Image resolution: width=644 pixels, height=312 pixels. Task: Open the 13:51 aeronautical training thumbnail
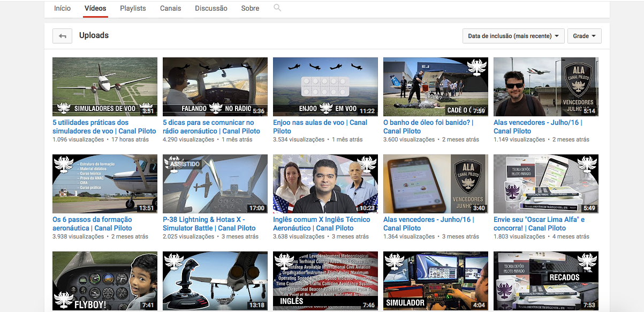coord(105,184)
